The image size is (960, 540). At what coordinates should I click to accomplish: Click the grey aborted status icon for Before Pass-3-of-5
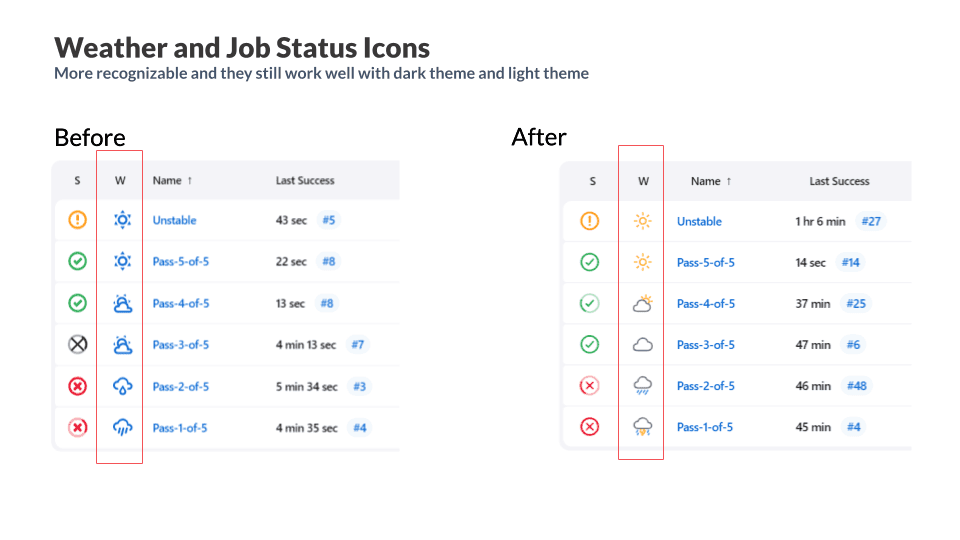(x=77, y=345)
